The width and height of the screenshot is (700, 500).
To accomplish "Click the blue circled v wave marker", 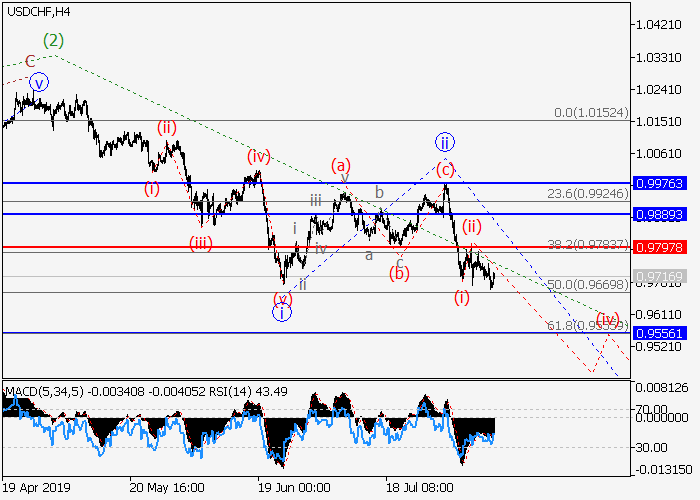I will 38,83.
